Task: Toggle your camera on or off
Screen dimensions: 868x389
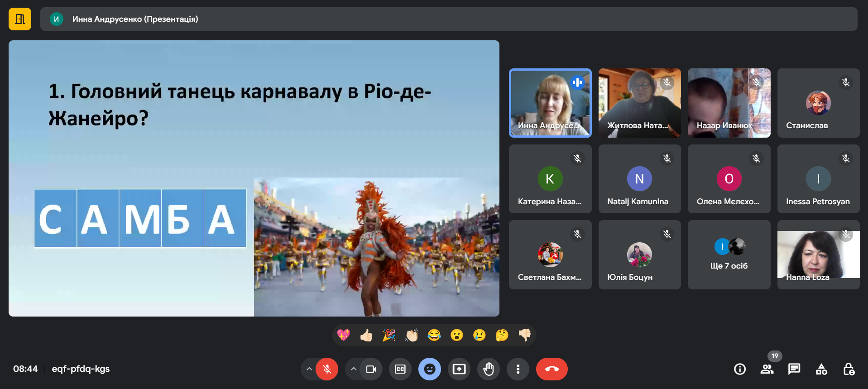Action: point(371,369)
